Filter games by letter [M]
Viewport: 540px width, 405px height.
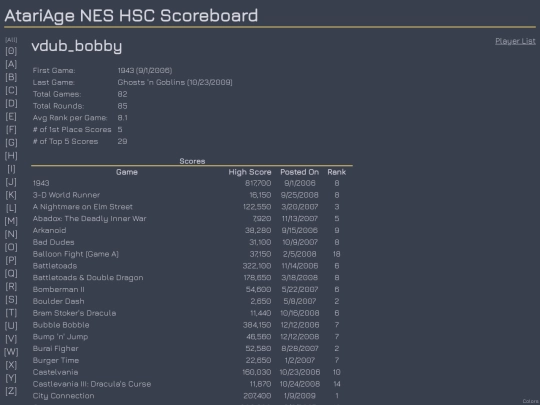click(x=11, y=221)
